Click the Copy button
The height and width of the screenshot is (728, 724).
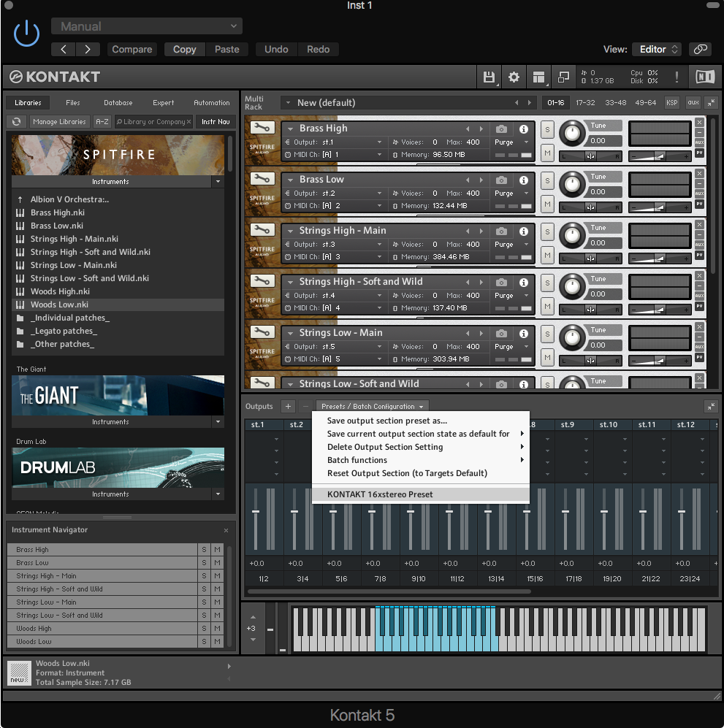click(184, 49)
